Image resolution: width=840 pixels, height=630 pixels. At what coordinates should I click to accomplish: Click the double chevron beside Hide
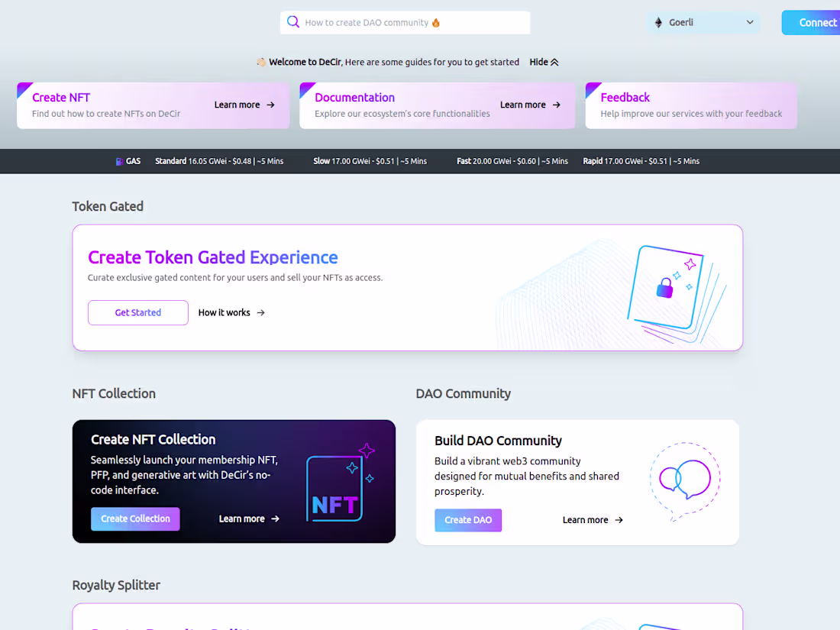(554, 62)
